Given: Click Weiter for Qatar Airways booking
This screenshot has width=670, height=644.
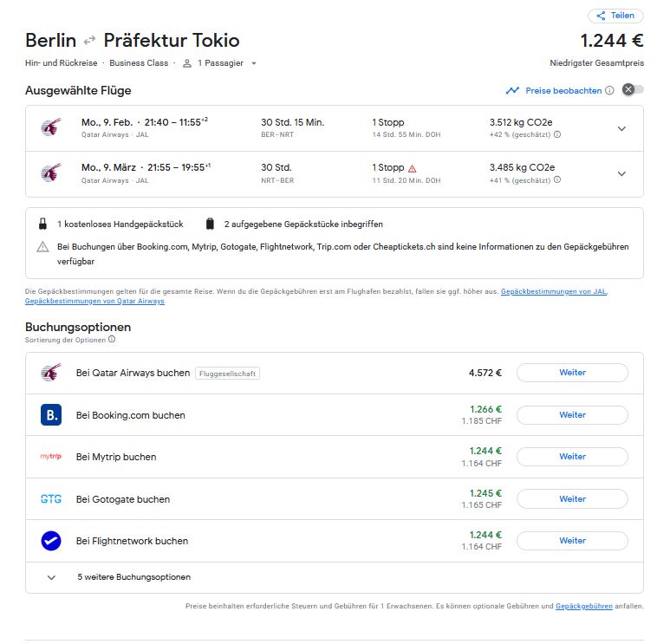Looking at the screenshot, I should click(572, 373).
